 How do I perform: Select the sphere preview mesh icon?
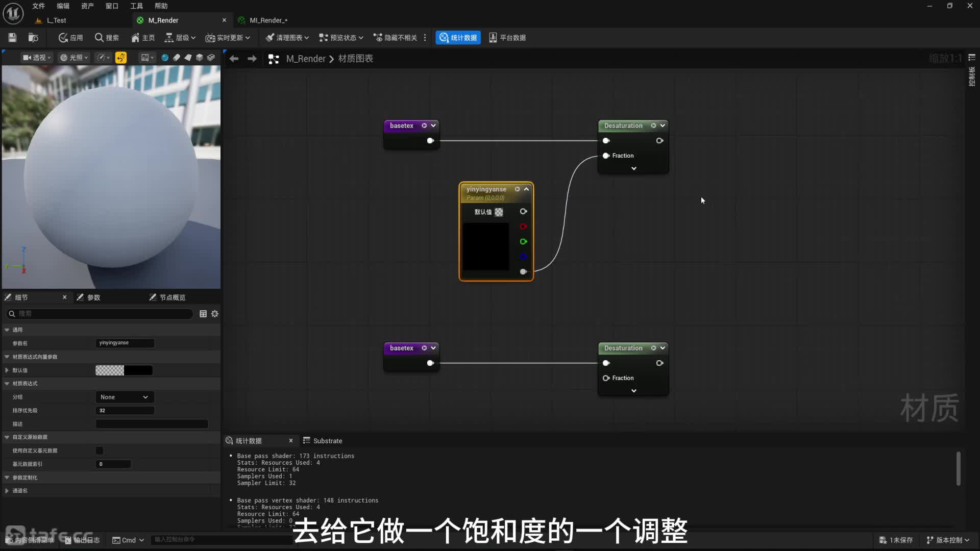(165, 58)
